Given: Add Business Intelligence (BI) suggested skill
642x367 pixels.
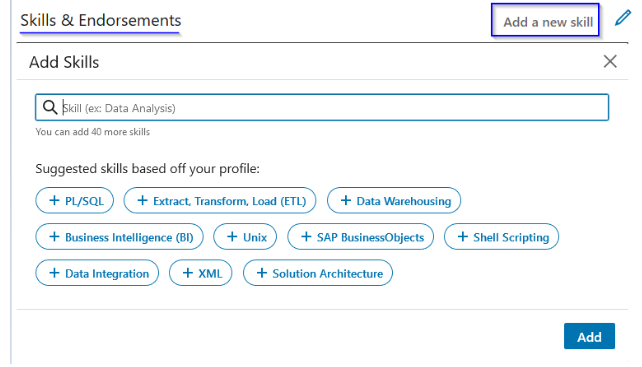Looking at the screenshot, I should click(119, 237).
